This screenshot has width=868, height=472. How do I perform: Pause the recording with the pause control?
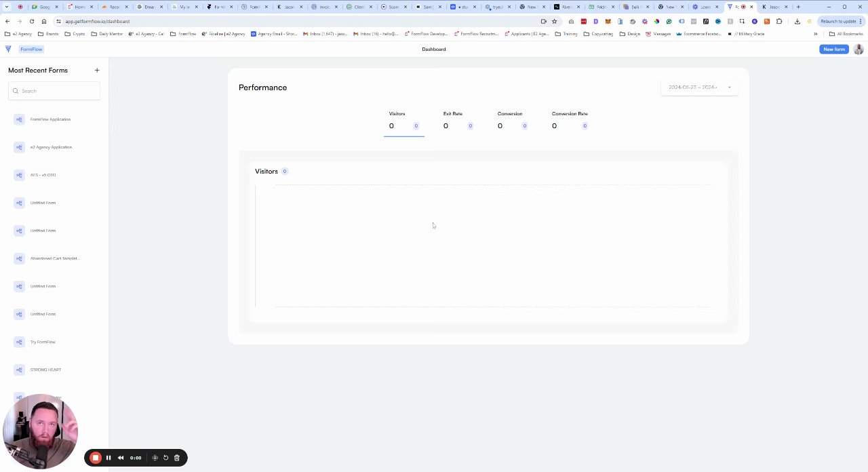point(108,457)
